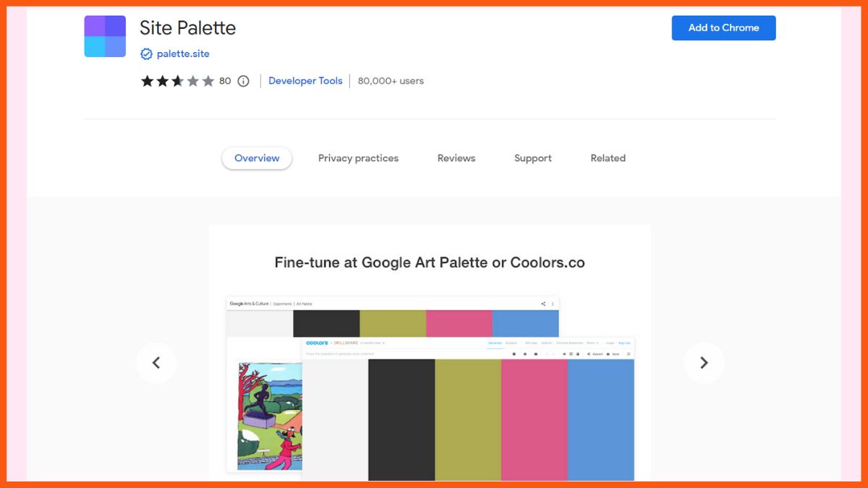Click the left carousel arrow
The image size is (868, 488).
coord(156,362)
